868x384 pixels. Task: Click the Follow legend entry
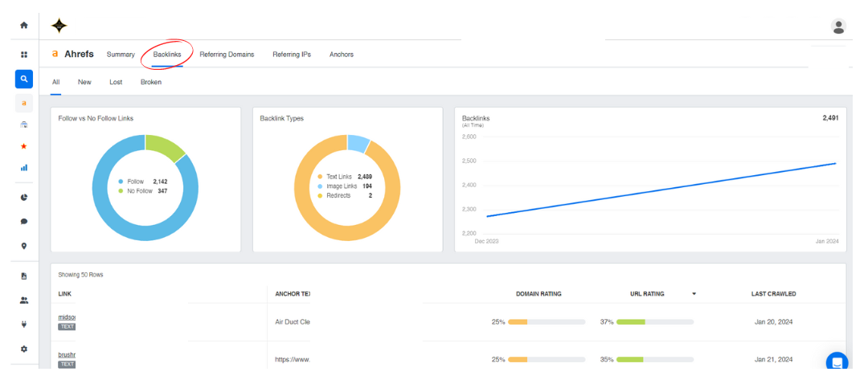(x=142, y=182)
